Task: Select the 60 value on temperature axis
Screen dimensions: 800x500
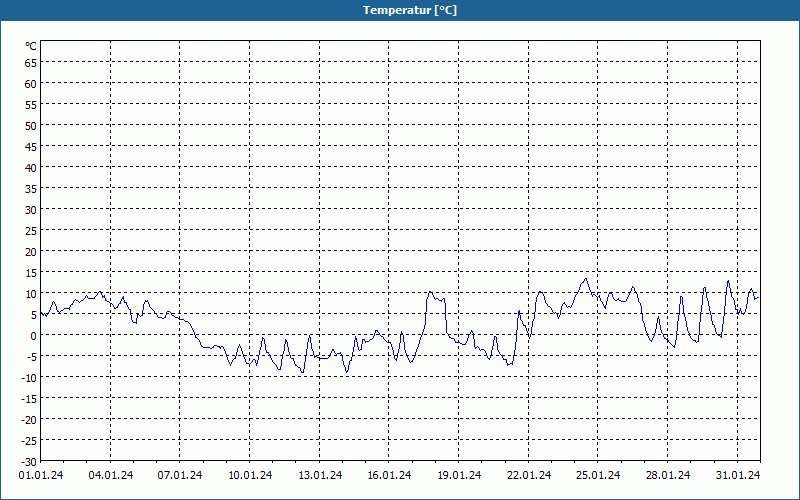Action: tap(31, 84)
